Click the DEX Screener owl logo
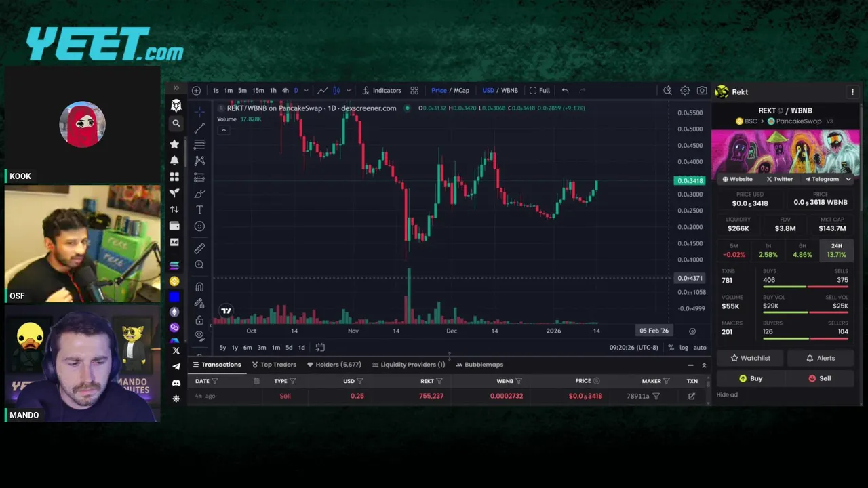 (176, 106)
